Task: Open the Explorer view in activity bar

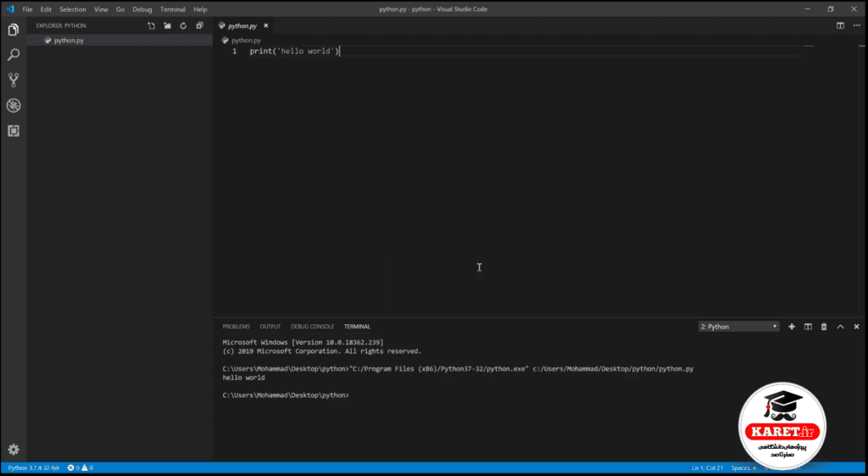Action: [14, 30]
